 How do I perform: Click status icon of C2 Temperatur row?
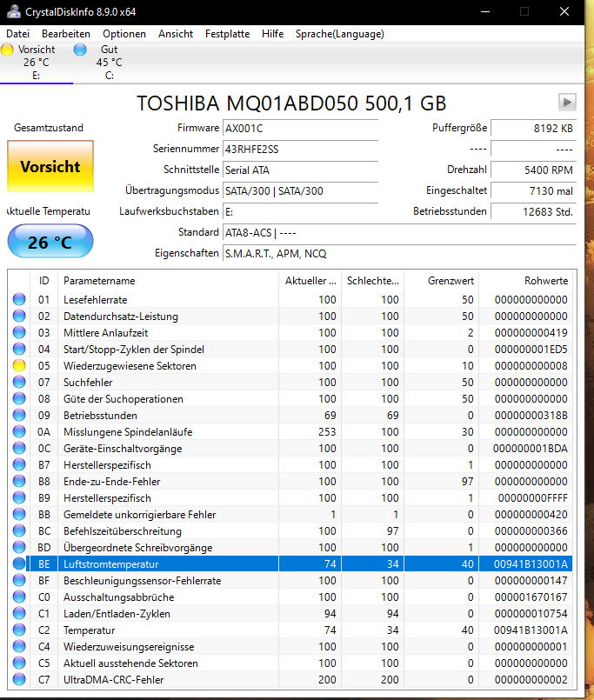point(19,630)
